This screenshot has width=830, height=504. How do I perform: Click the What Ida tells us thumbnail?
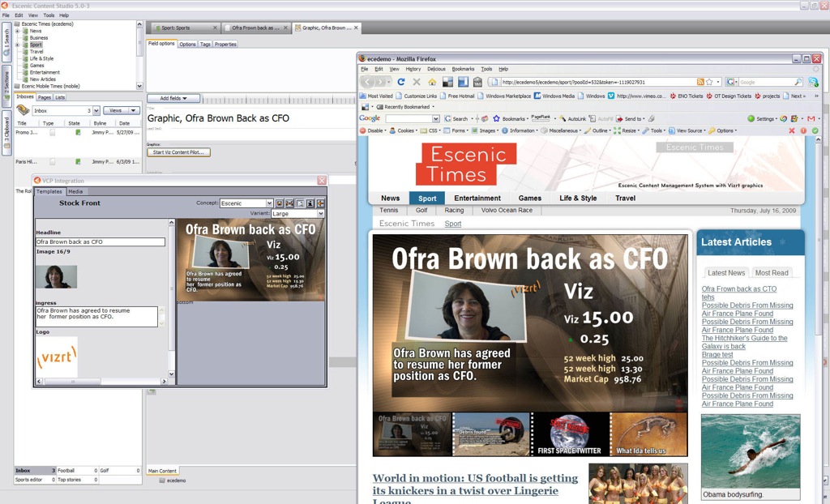tap(648, 434)
